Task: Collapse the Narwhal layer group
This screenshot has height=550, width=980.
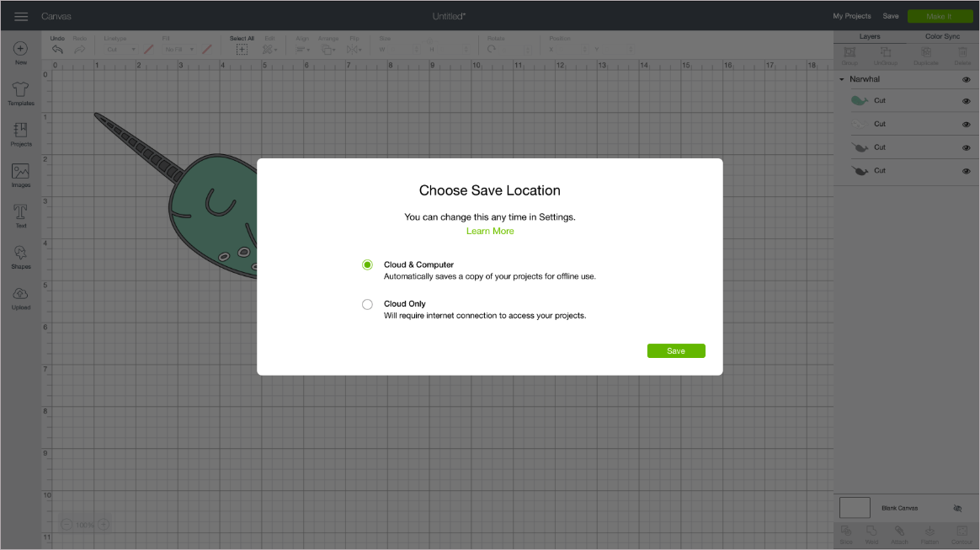Action: click(840, 78)
